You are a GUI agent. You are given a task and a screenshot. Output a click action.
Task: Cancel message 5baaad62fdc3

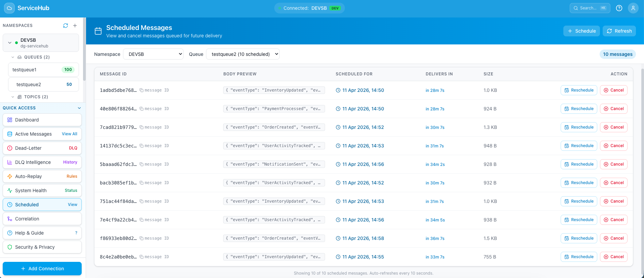(614, 164)
